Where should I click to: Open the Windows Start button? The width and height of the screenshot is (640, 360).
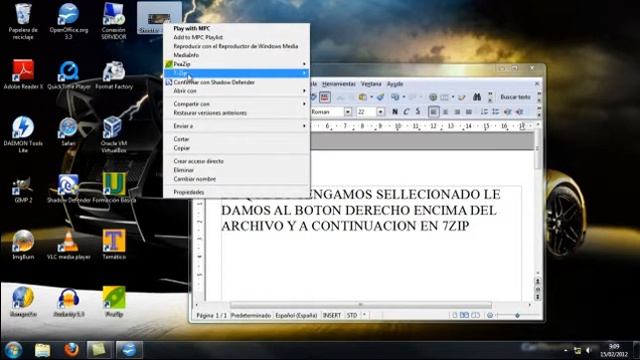pos(13,350)
